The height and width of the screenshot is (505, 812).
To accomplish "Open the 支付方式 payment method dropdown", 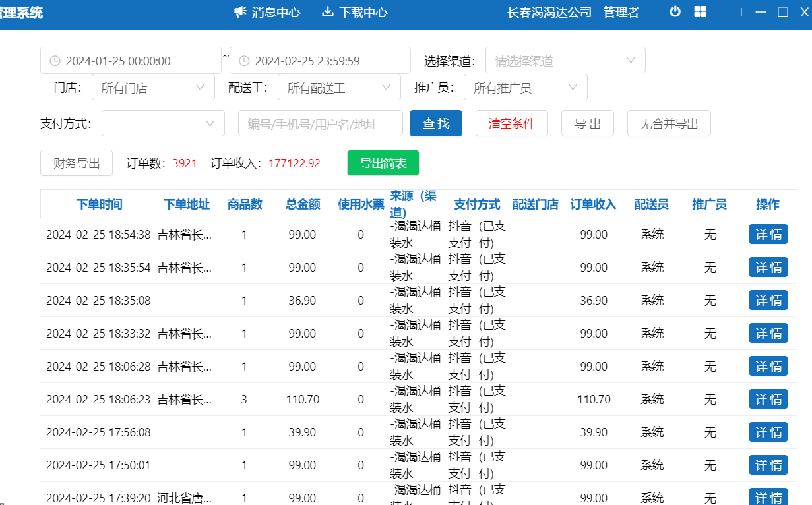I will click(158, 123).
